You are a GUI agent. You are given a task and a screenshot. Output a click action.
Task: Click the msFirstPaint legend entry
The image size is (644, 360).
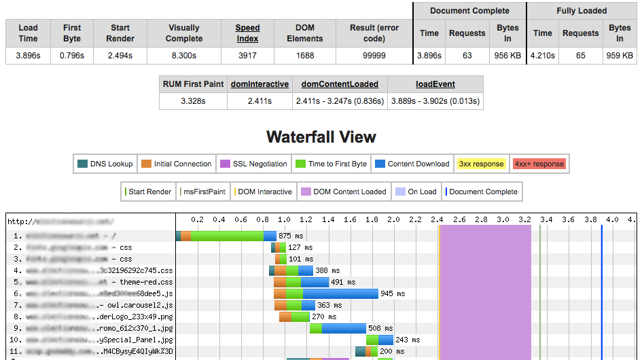(203, 192)
